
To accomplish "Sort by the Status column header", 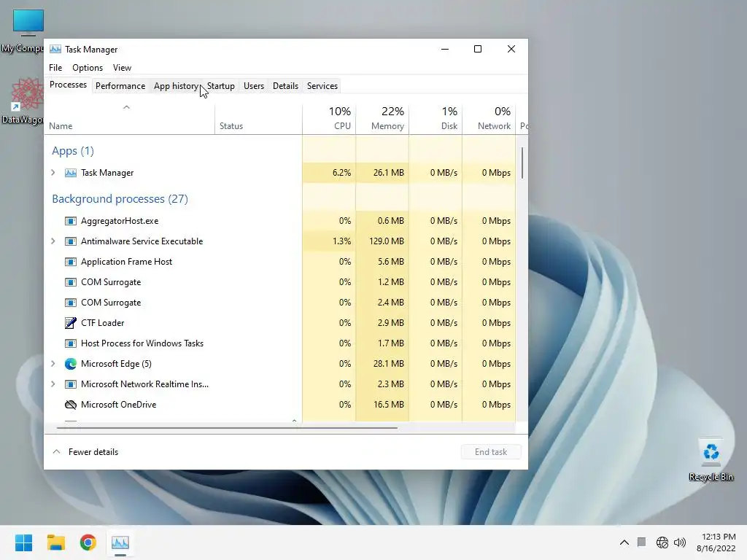I will 258,119.
